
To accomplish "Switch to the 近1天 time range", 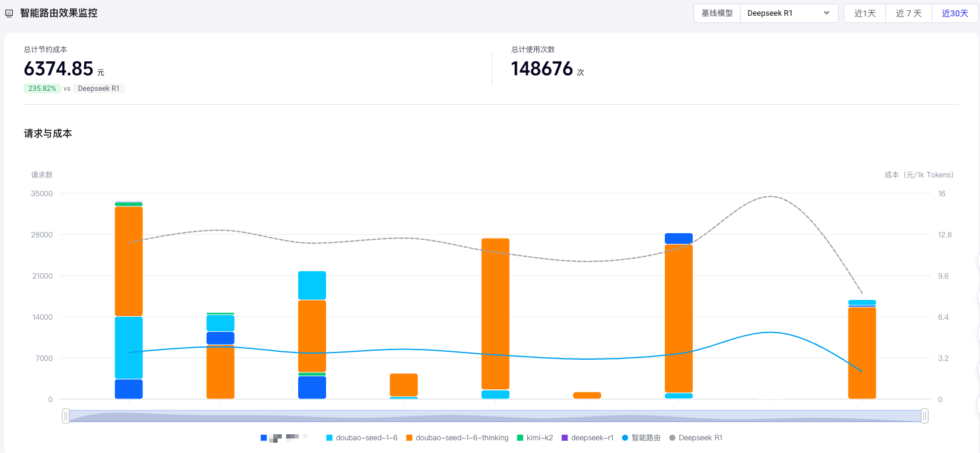I will 865,13.
